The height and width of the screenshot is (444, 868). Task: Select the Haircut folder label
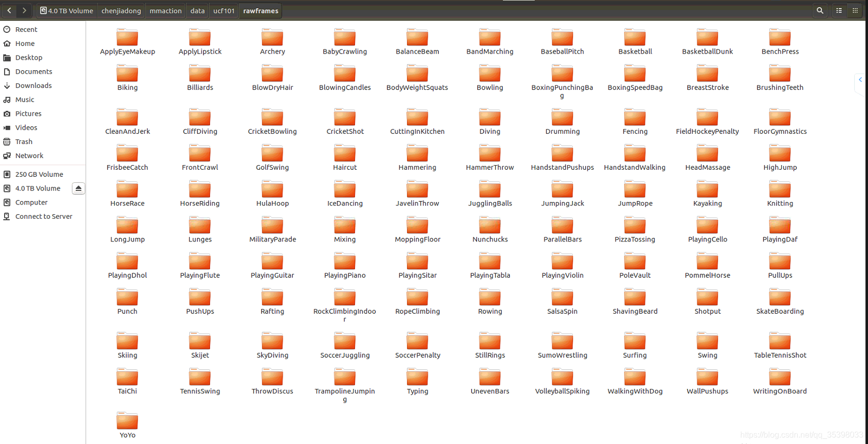[x=345, y=167]
